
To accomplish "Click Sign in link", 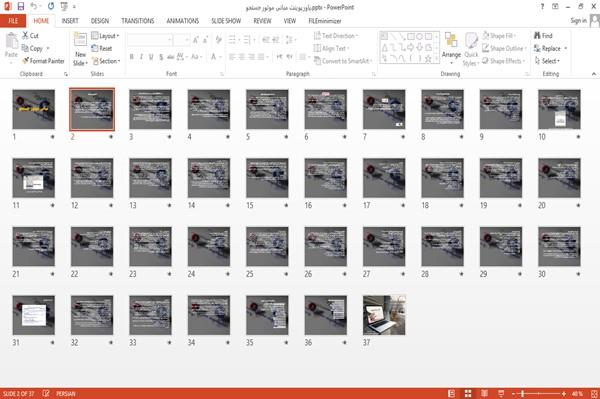I will [x=578, y=21].
